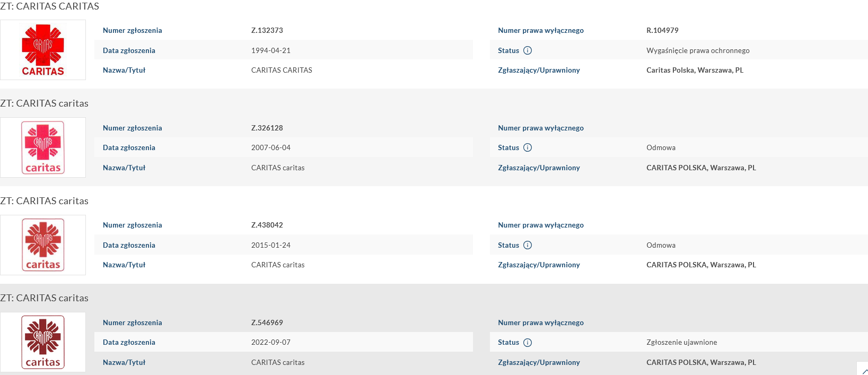The image size is (868, 375).
Task: Click the filing date 2007-06-04
Action: (x=270, y=147)
